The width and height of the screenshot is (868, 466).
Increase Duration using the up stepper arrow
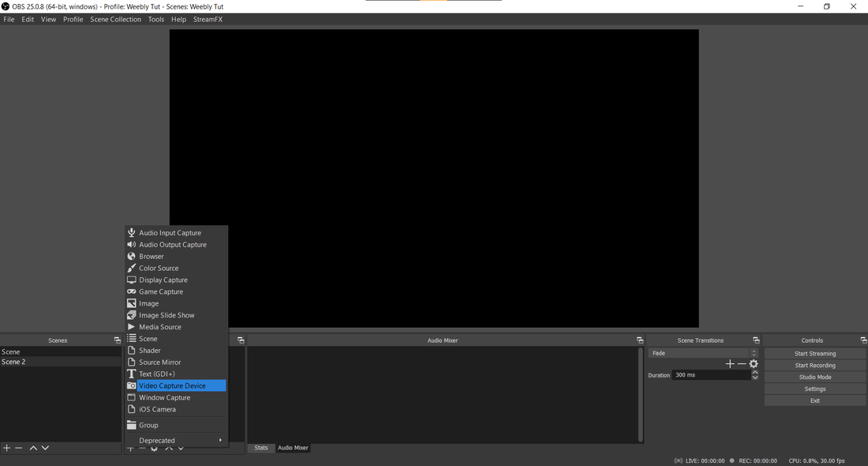tap(754, 372)
